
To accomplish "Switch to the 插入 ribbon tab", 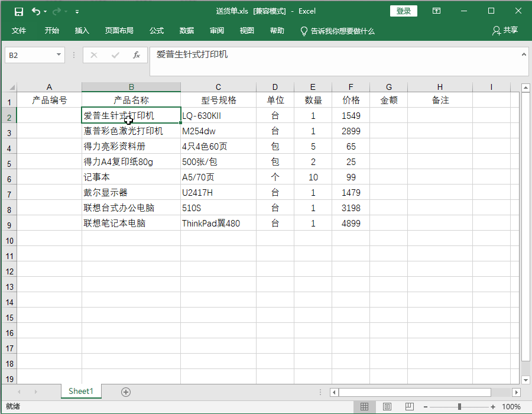I will click(x=82, y=31).
